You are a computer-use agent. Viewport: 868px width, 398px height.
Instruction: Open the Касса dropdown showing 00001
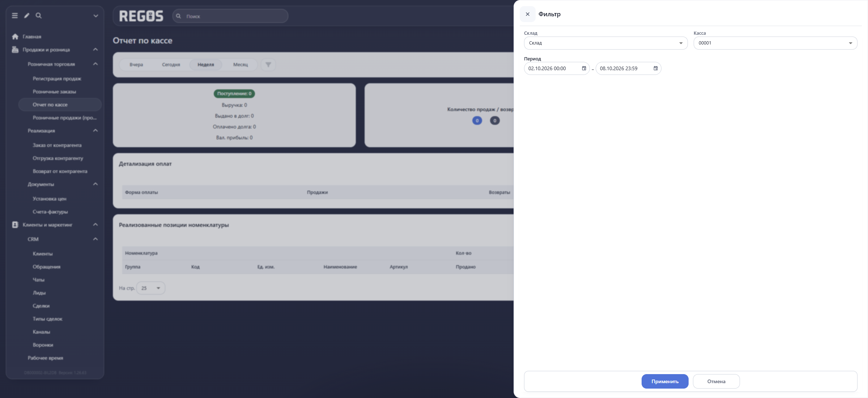click(x=775, y=43)
